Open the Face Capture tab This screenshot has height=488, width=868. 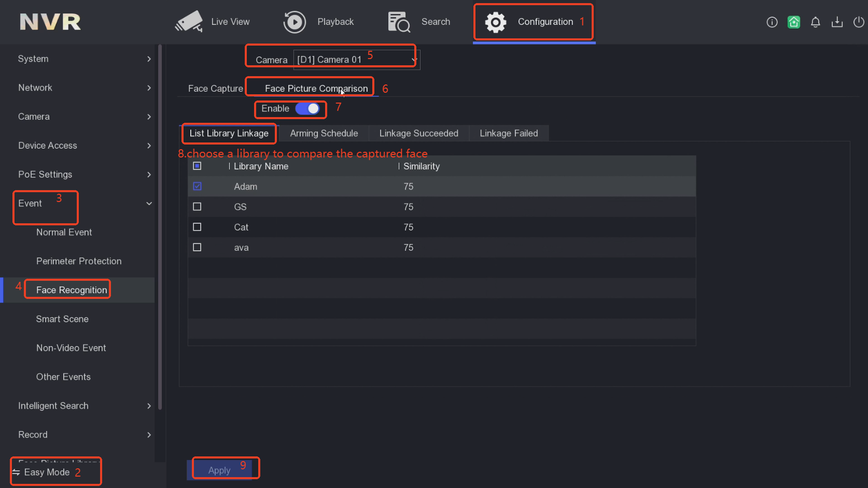[x=215, y=89]
